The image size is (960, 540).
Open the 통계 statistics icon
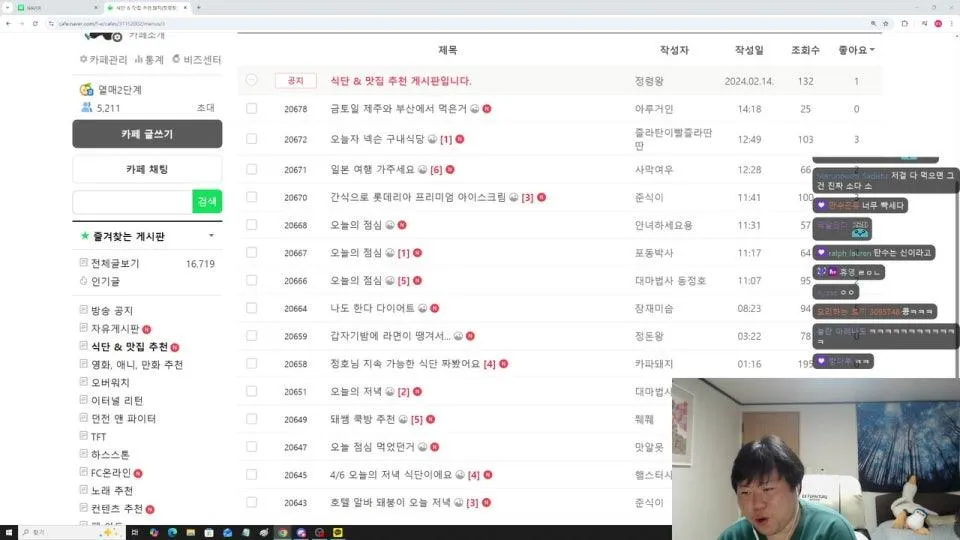pos(138,59)
